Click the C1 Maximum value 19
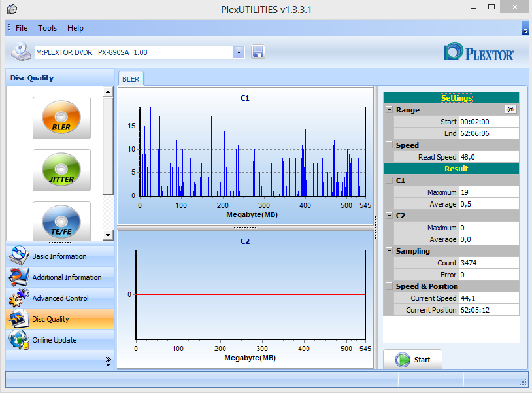This screenshot has width=532, height=393. 490,192
